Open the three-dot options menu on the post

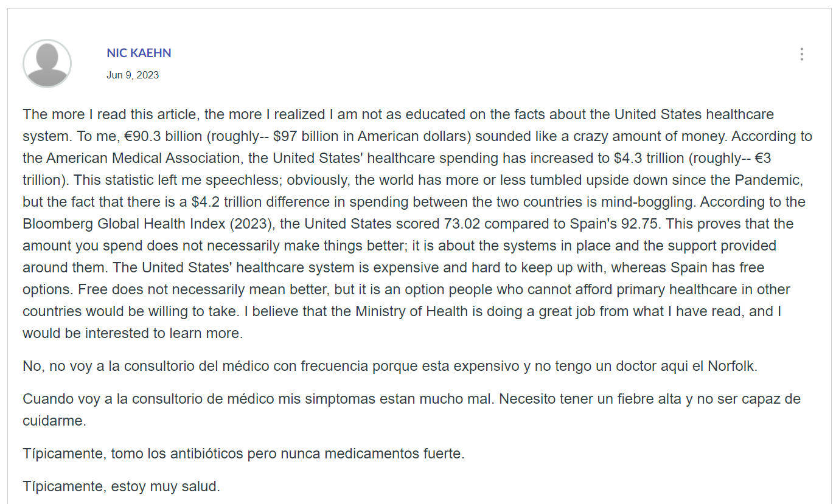[x=801, y=54]
